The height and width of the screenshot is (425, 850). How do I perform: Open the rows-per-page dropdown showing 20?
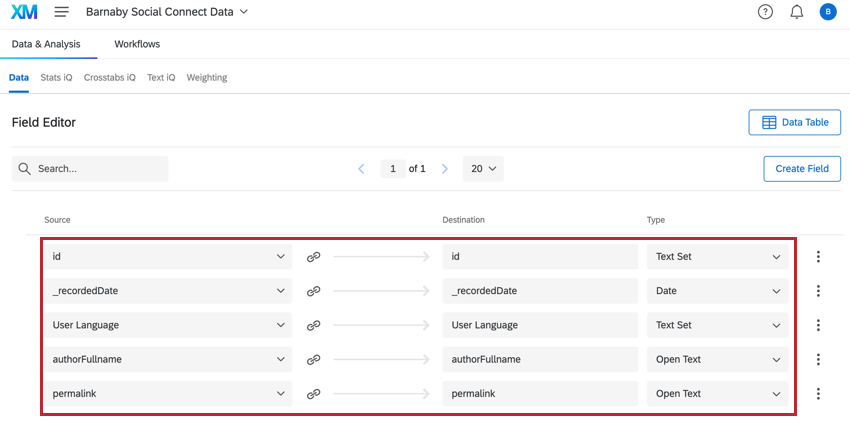pyautogui.click(x=483, y=169)
